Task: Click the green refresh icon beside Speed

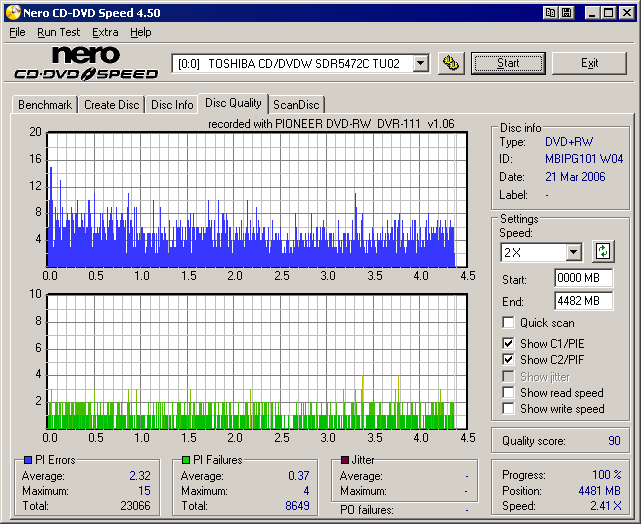Action: point(603,252)
